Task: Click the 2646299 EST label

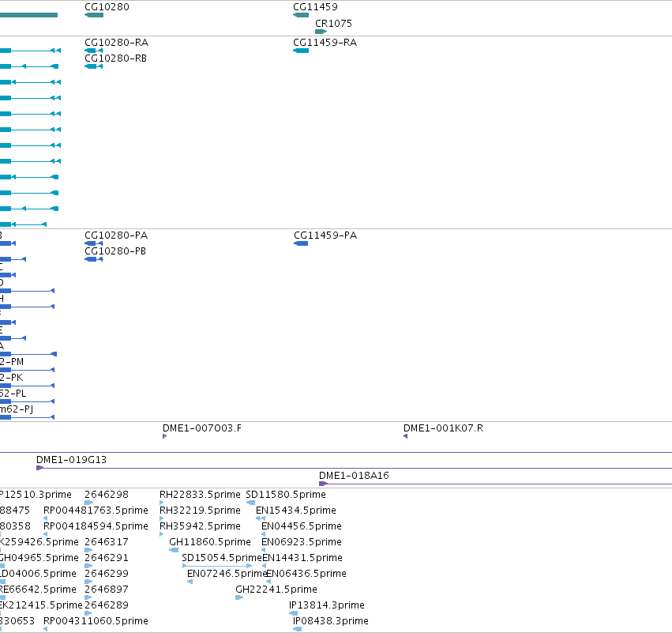Action: click(x=107, y=574)
